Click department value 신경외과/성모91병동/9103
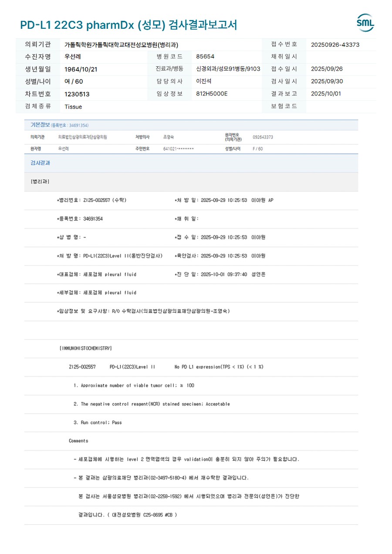 coord(228,69)
